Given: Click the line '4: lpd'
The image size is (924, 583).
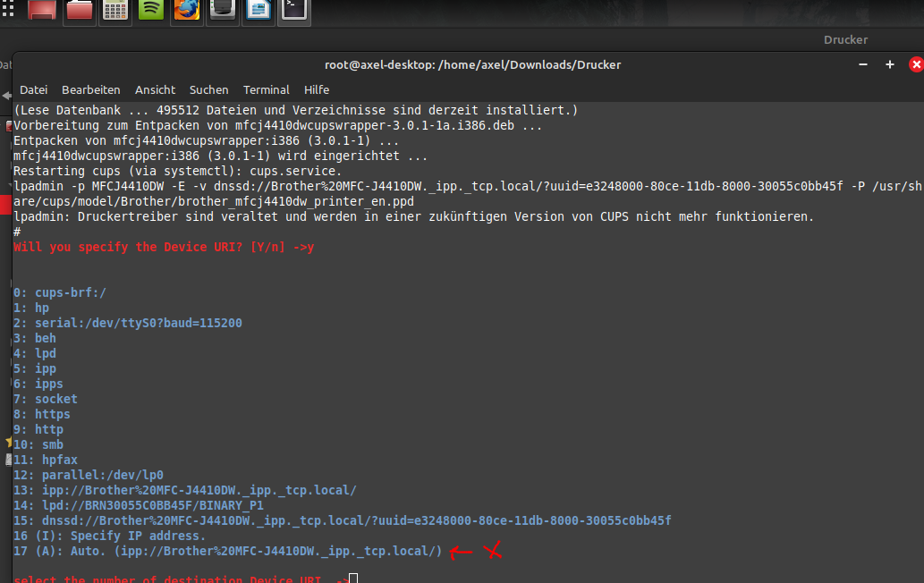Looking at the screenshot, I should (x=35, y=354).
